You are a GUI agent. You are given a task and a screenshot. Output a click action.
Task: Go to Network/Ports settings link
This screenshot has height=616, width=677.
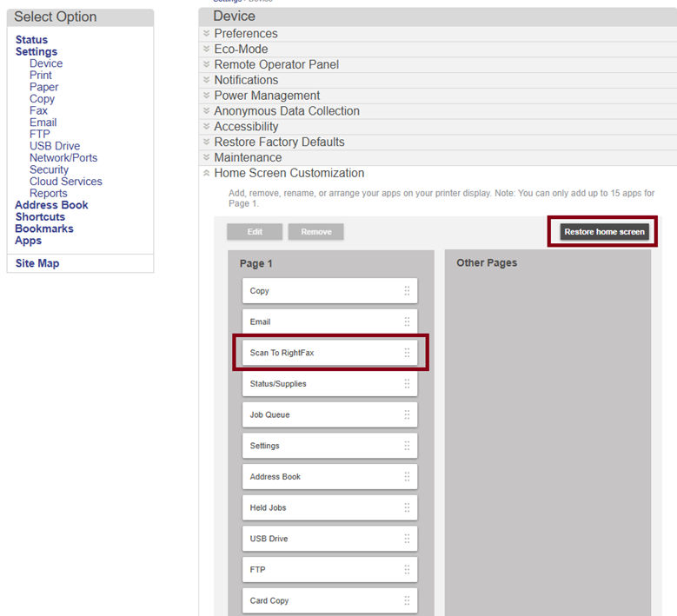[x=63, y=158]
